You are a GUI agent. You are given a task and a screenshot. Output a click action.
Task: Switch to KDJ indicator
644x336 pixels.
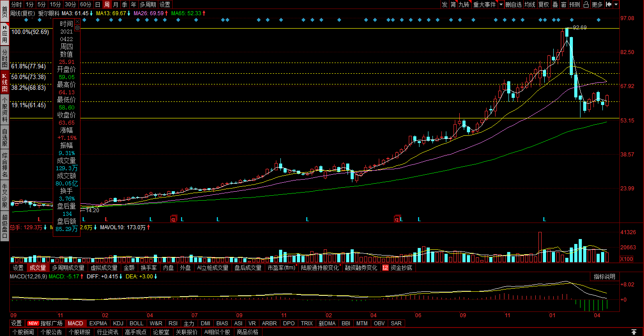pos(118,323)
